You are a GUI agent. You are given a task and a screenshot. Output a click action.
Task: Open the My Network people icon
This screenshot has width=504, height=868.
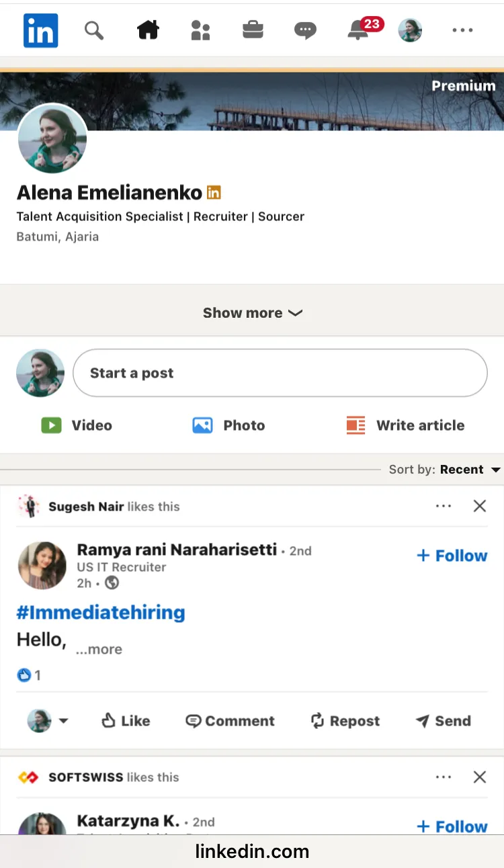coord(200,30)
